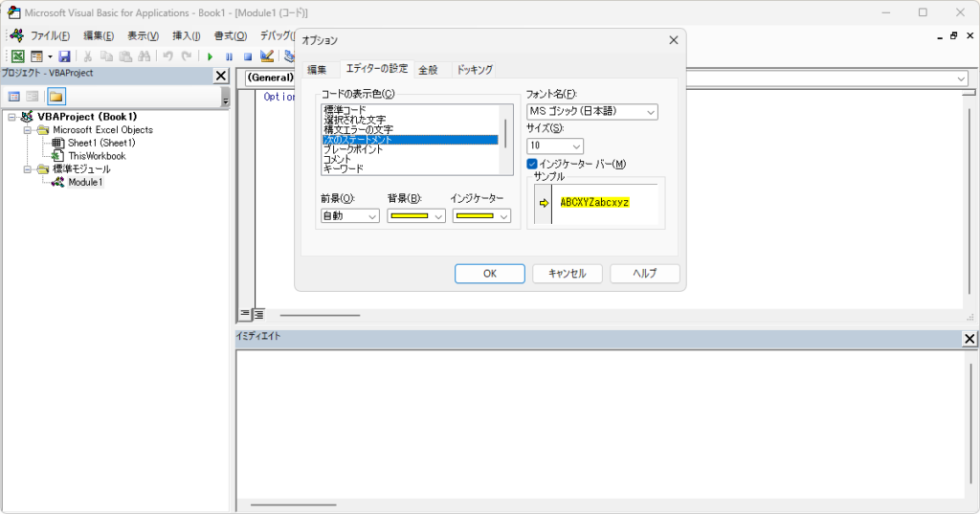Open project panel toolbar options overflow arrow

point(226,98)
